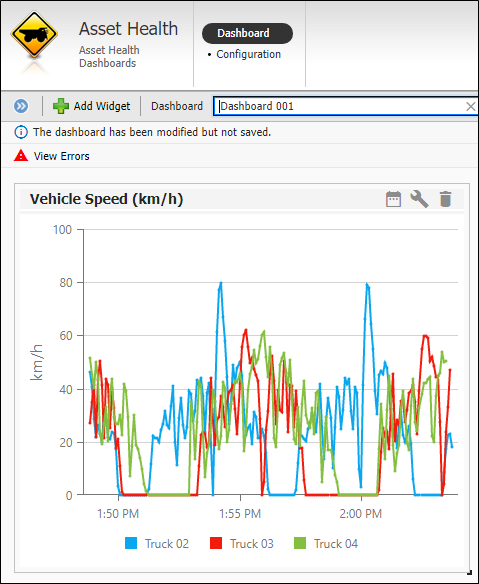Click inside the Dashboard 001 name field
This screenshot has height=584, width=479.
(346, 107)
